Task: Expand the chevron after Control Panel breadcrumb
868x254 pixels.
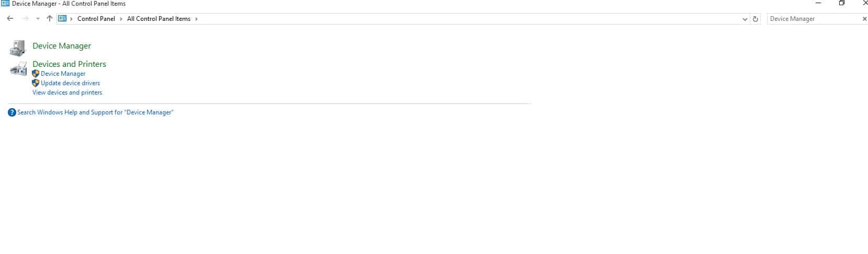Action: 121,19
